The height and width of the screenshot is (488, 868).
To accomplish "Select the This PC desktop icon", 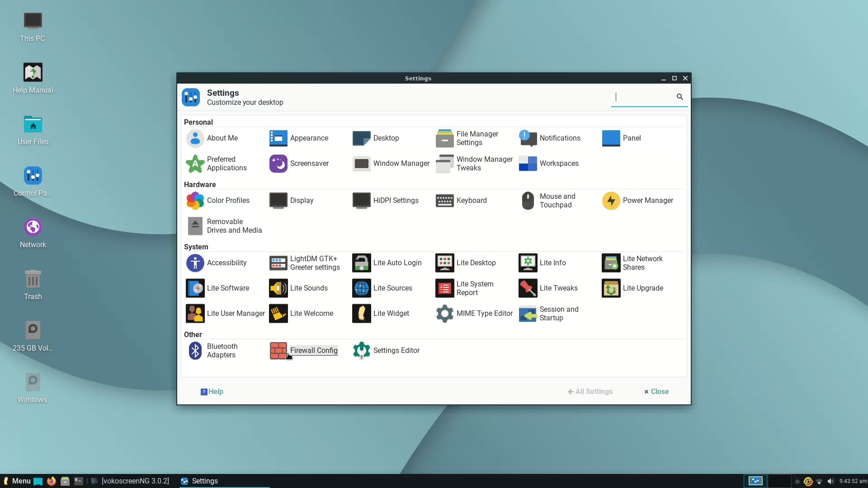I will point(33,28).
